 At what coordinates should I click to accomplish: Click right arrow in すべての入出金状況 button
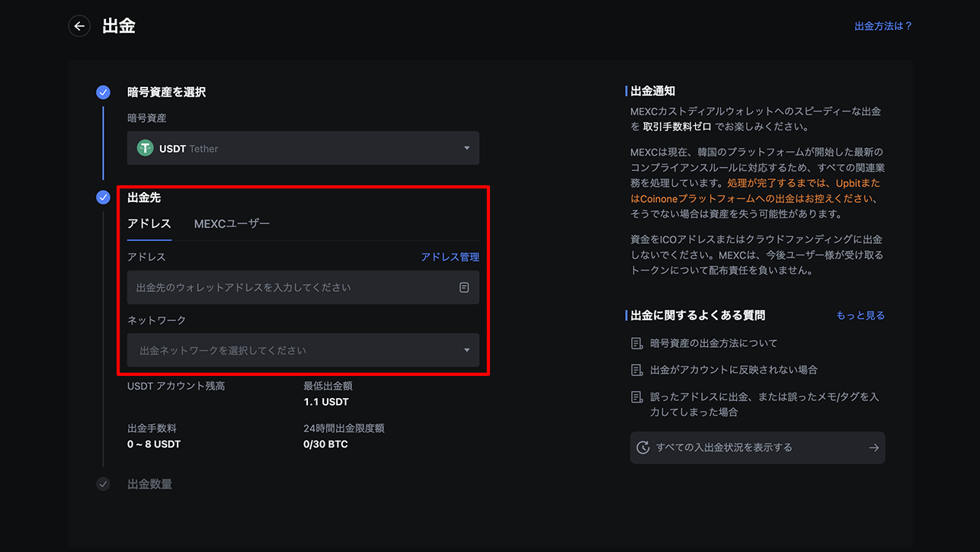tap(874, 448)
